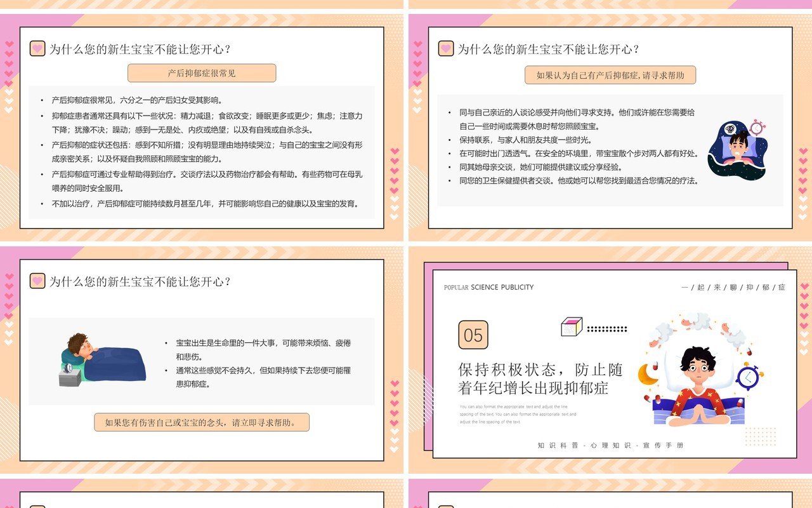Click the POPULAR SCIENCE PUBLICITY header text
This screenshot has width=812, height=508.
[489, 288]
